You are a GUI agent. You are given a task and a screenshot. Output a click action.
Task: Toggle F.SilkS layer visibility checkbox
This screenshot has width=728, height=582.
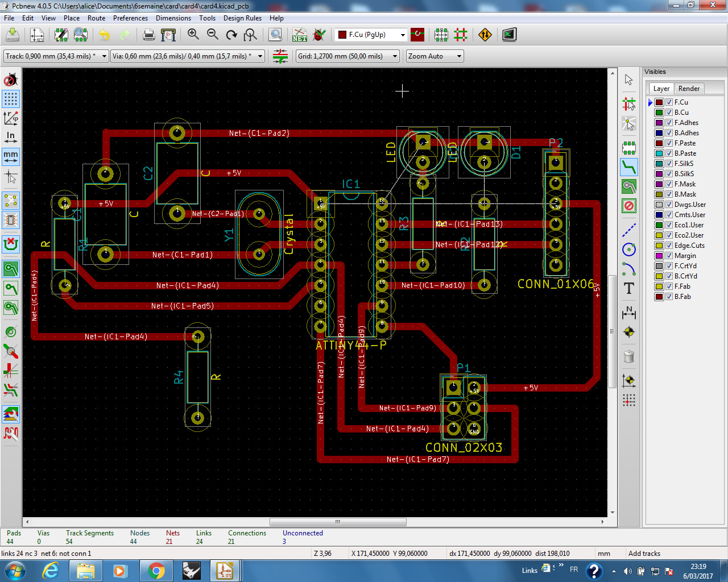pyautogui.click(x=669, y=164)
